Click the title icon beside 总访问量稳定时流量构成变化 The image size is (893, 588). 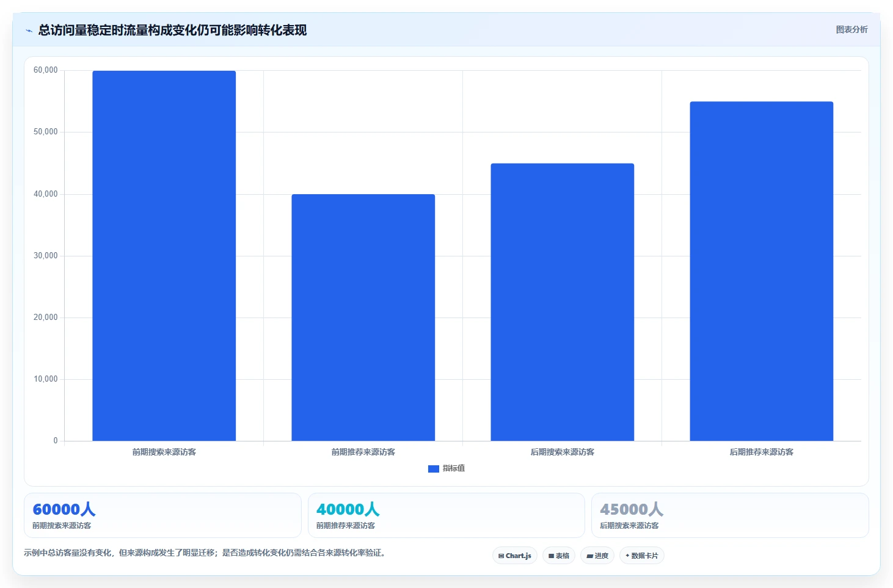pyautogui.click(x=29, y=31)
